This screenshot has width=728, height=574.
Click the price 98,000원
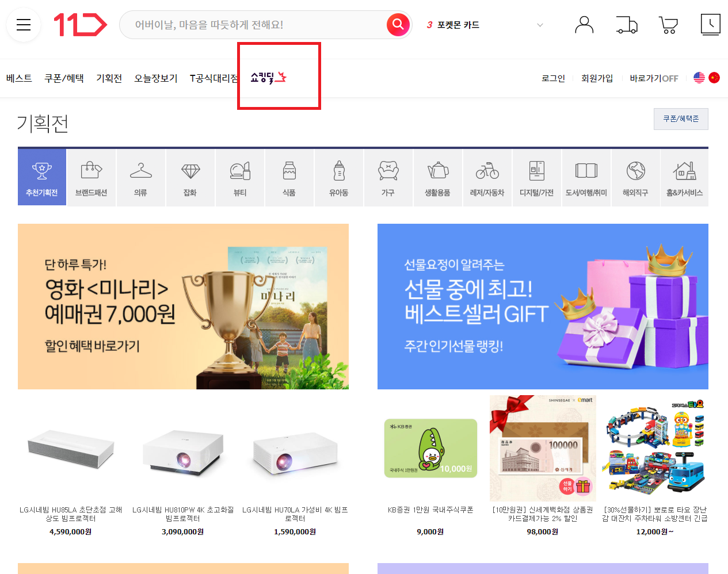pos(543,532)
